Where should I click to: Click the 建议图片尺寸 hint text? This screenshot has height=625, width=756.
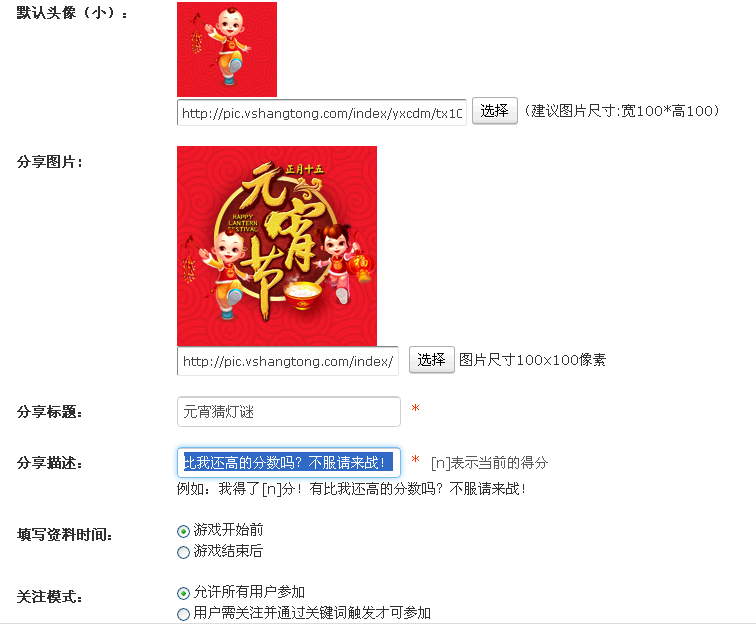click(x=621, y=111)
